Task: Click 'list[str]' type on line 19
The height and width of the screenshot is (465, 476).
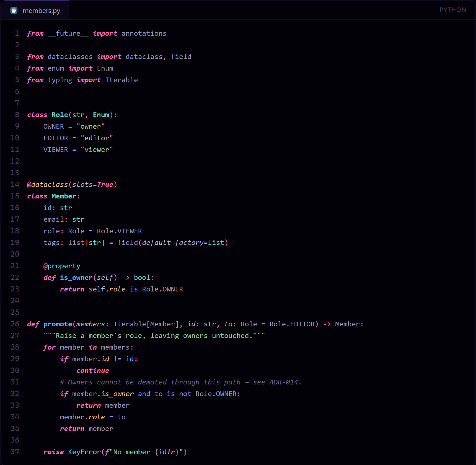Action: pos(86,243)
